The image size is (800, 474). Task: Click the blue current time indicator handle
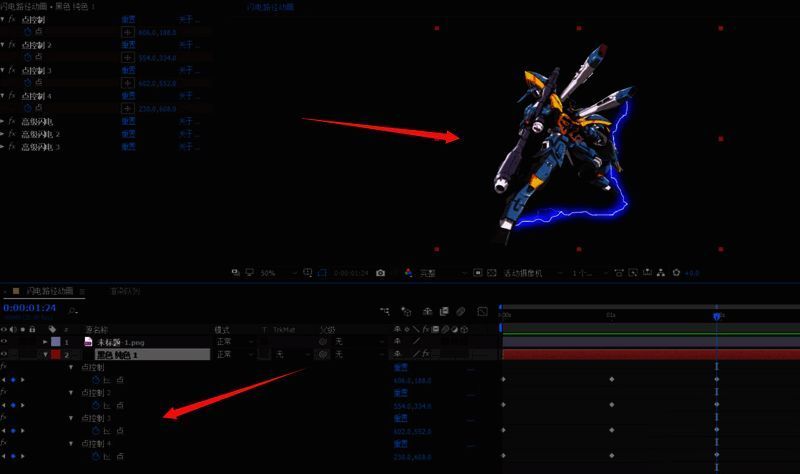pyautogui.click(x=716, y=316)
